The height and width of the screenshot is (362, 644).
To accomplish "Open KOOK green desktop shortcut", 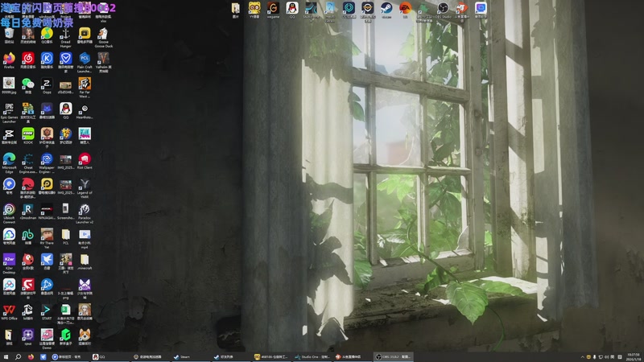I will click(x=28, y=135).
